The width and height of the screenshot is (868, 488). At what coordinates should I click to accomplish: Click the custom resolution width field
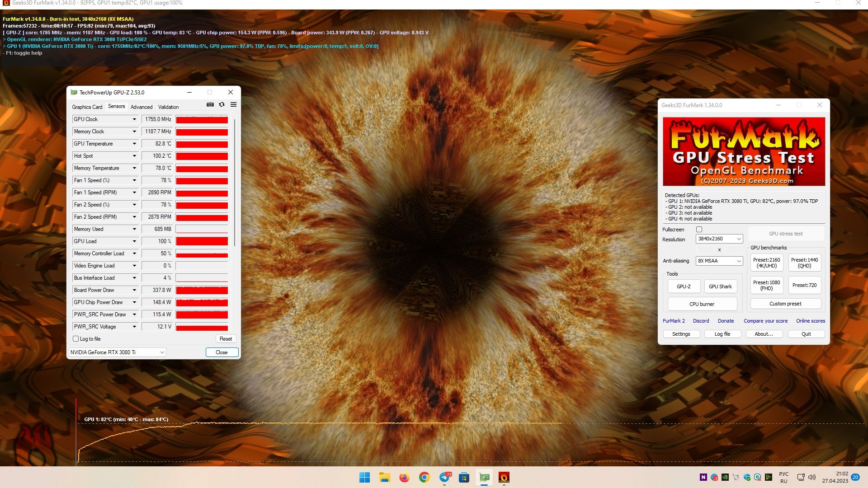tap(705, 249)
